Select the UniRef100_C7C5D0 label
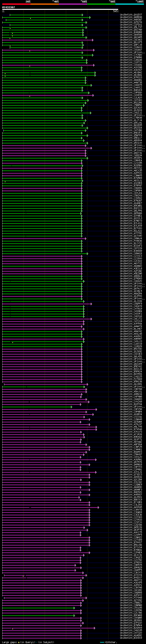Screen dimensions: 146x644 click(x=131, y=55)
